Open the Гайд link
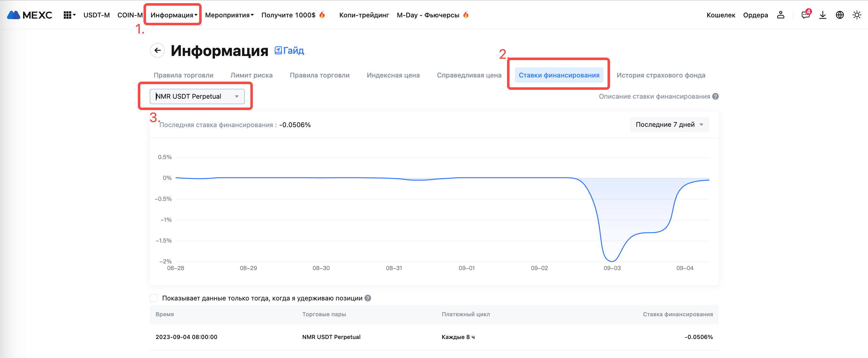 (290, 51)
